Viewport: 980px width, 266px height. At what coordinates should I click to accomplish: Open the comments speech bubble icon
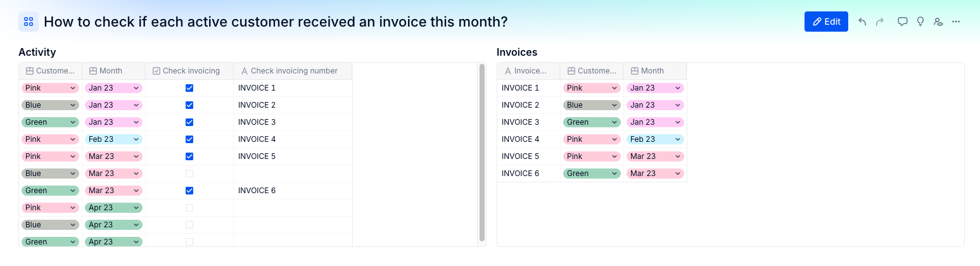click(x=903, y=22)
